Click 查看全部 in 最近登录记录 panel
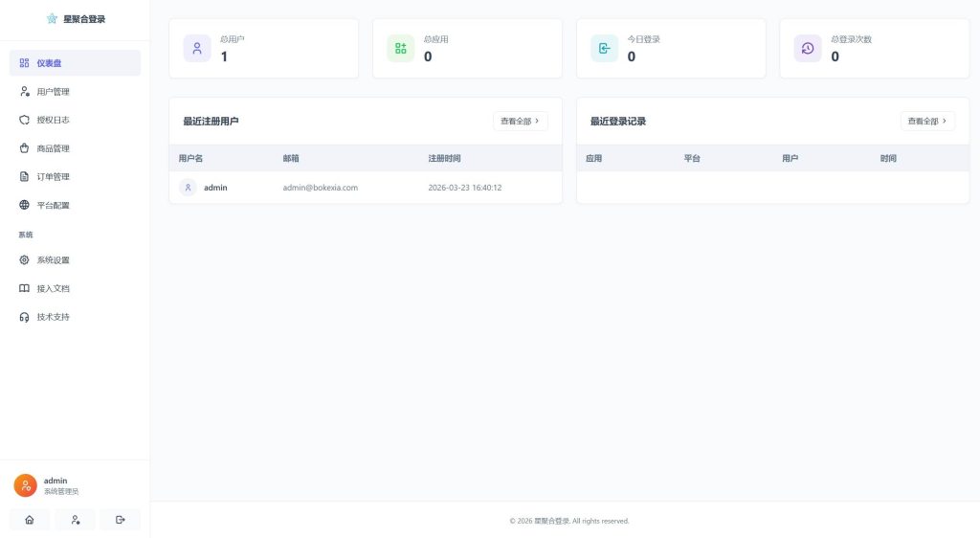The image size is (980, 538). coord(927,122)
